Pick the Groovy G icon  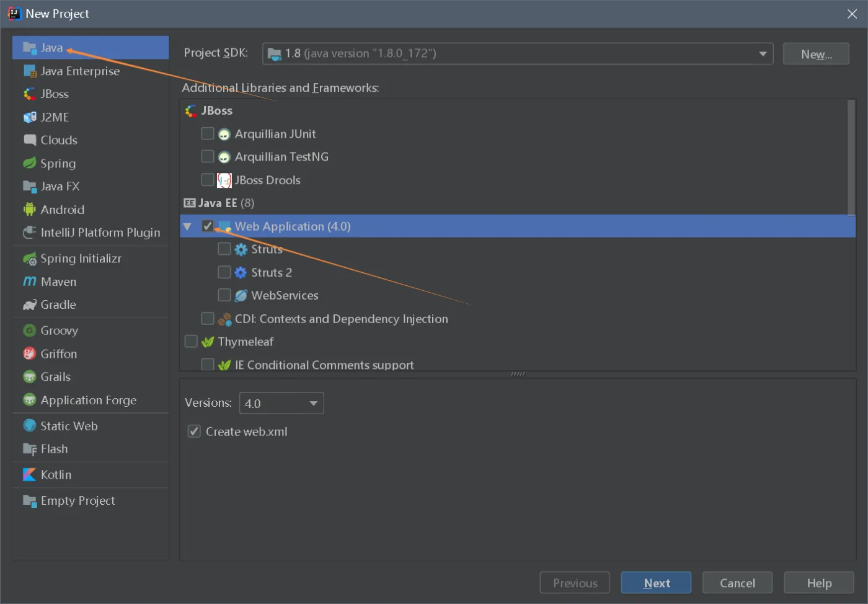click(29, 331)
